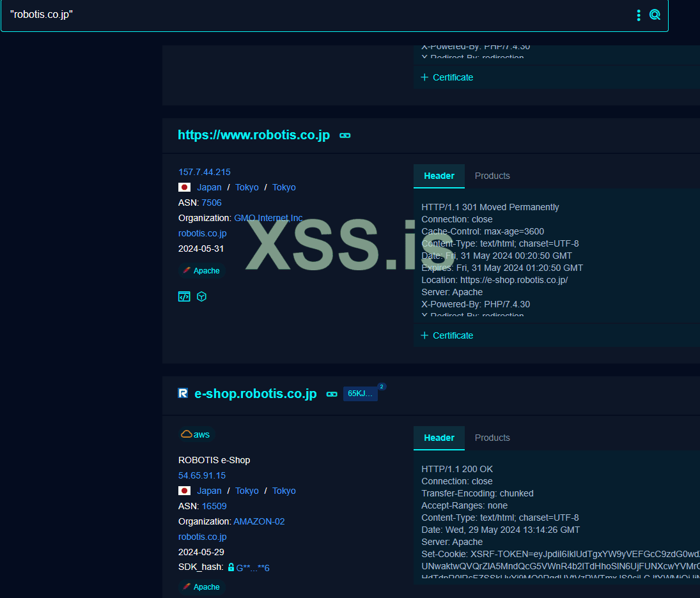Image resolution: width=700 pixels, height=598 pixels.
Task: Switch to Products tab for e-shop.robotis.co.jp
Action: click(492, 438)
